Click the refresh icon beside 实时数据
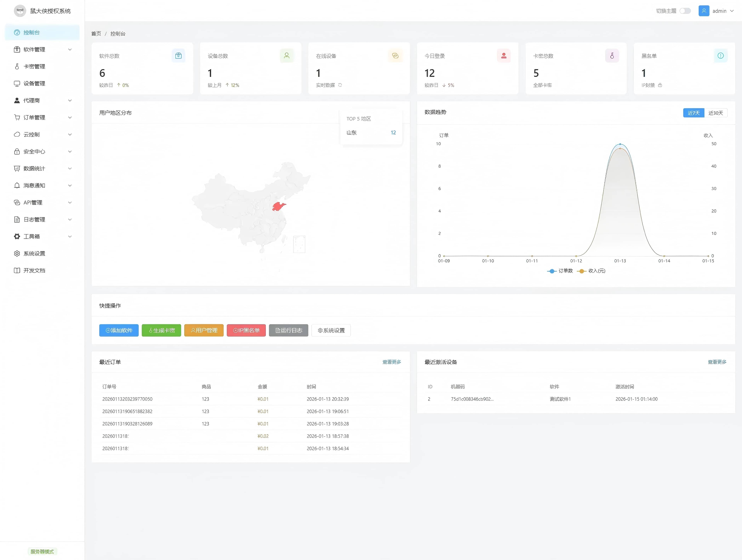This screenshot has height=560, width=742. coord(340,85)
